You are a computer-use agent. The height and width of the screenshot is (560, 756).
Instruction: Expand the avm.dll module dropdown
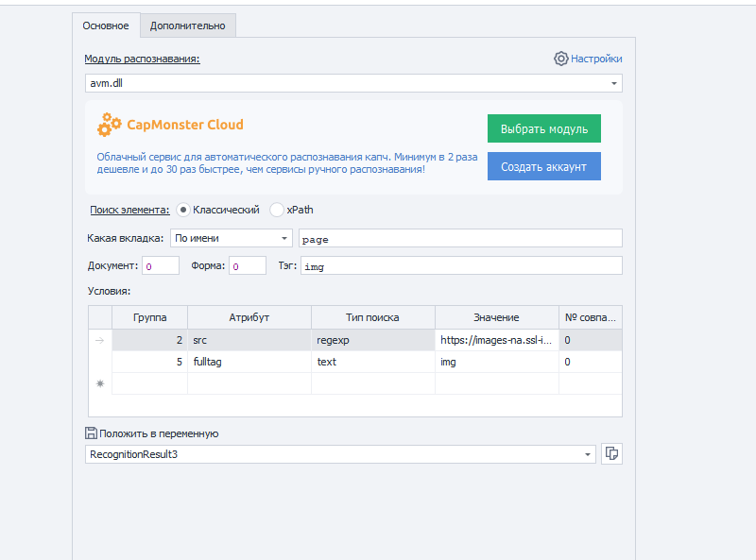(614, 83)
